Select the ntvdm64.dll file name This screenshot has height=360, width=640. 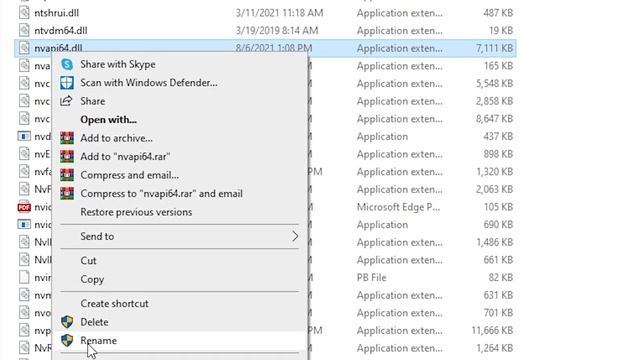[x=60, y=30]
